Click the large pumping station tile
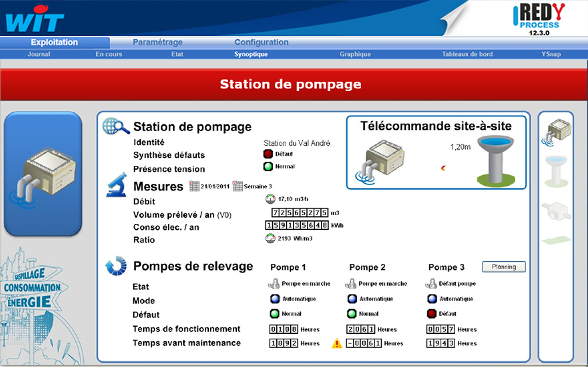The width and height of the screenshot is (588, 367). coord(43,174)
